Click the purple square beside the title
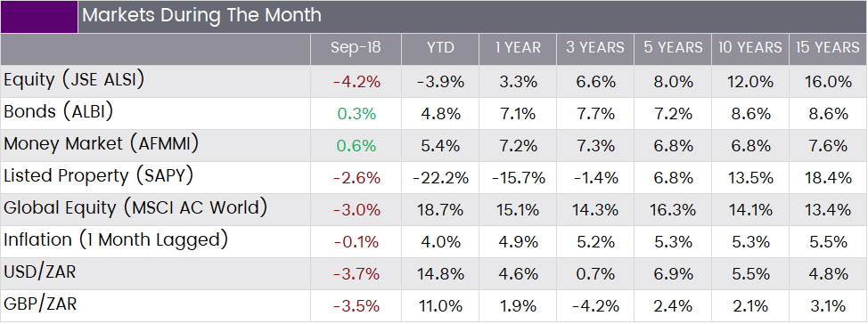The width and height of the screenshot is (868, 324). coord(38,17)
